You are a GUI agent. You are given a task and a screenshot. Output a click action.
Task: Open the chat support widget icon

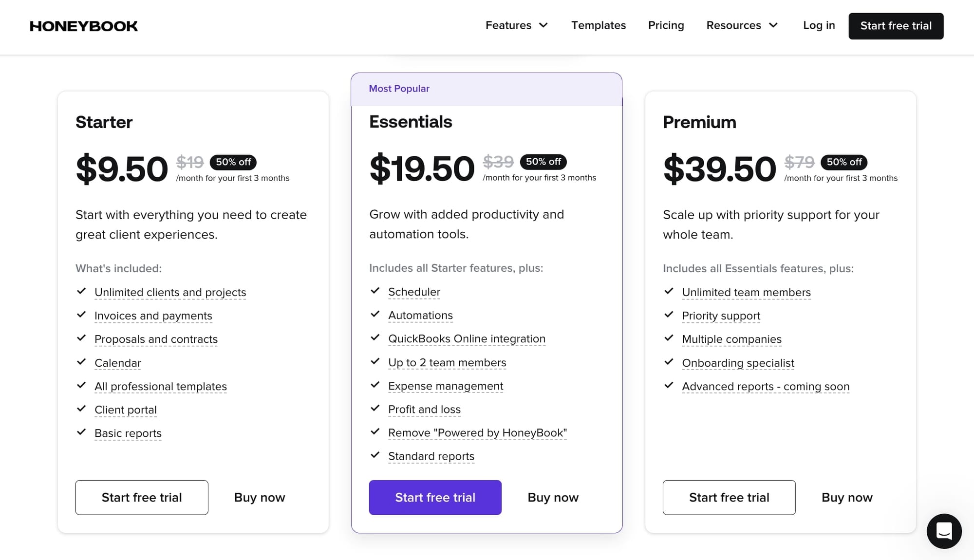944,531
